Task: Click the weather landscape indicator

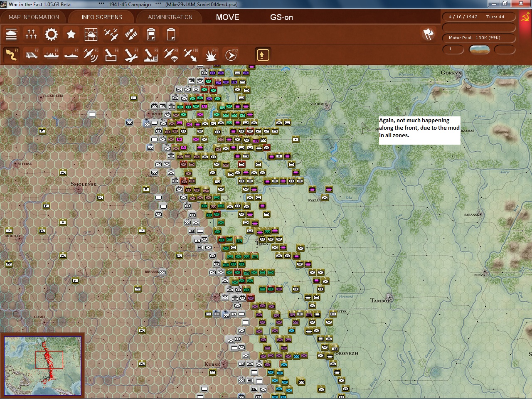Action: [x=479, y=49]
